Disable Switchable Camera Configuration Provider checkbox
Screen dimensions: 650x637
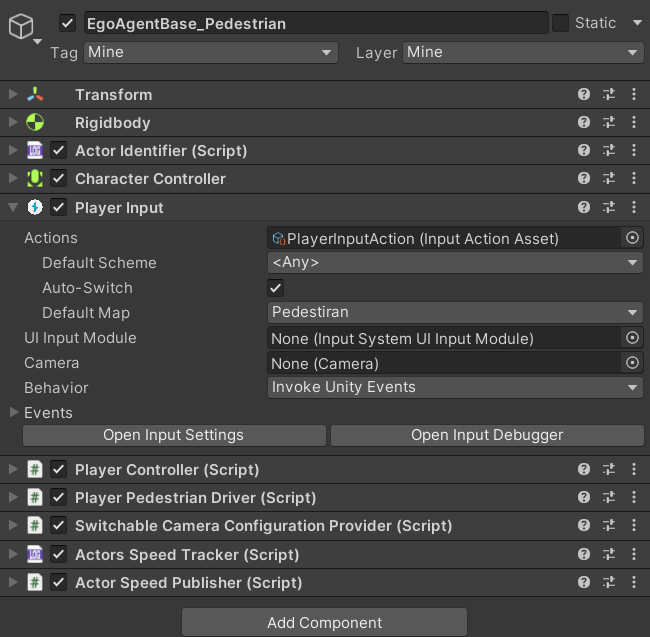58,525
